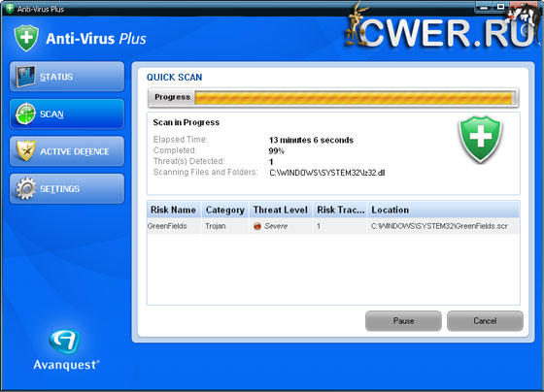Click the Avanquest brand text
This screenshot has width=544, height=392.
point(66,365)
